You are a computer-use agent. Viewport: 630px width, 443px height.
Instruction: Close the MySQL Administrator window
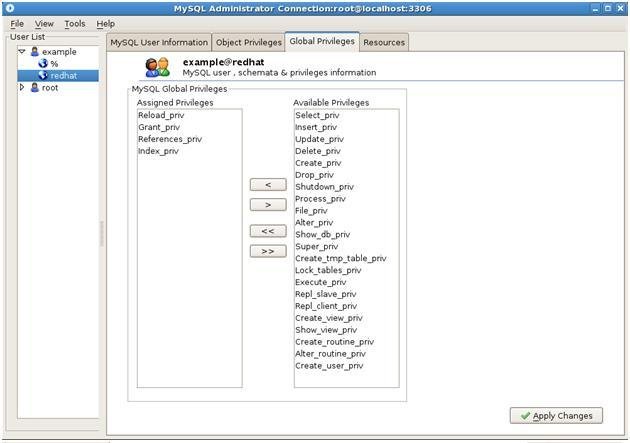coord(620,8)
